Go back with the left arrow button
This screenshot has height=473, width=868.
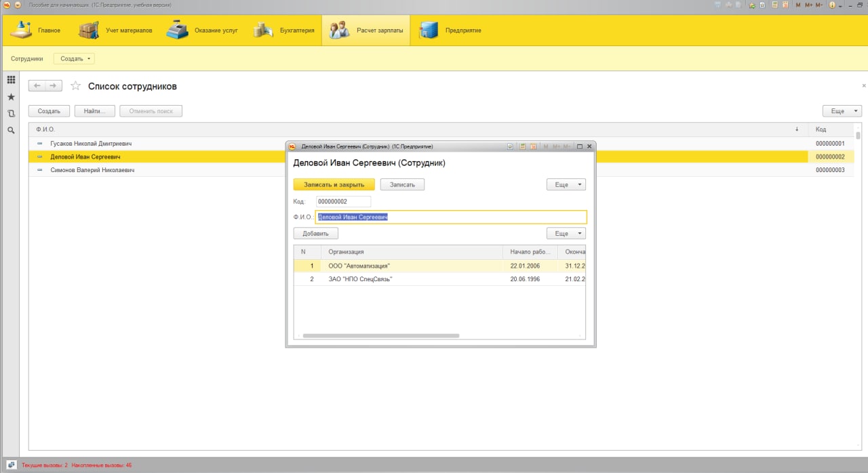pyautogui.click(x=37, y=86)
